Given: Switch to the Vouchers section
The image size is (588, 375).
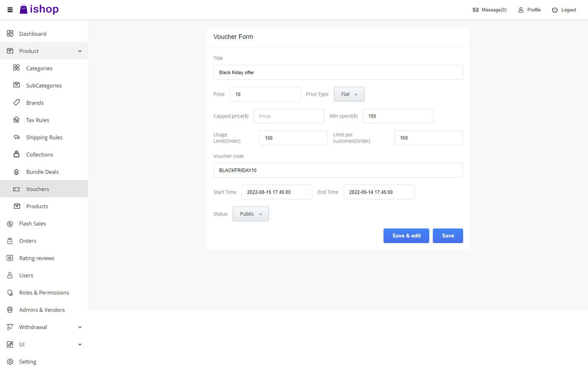Looking at the screenshot, I should click(37, 189).
